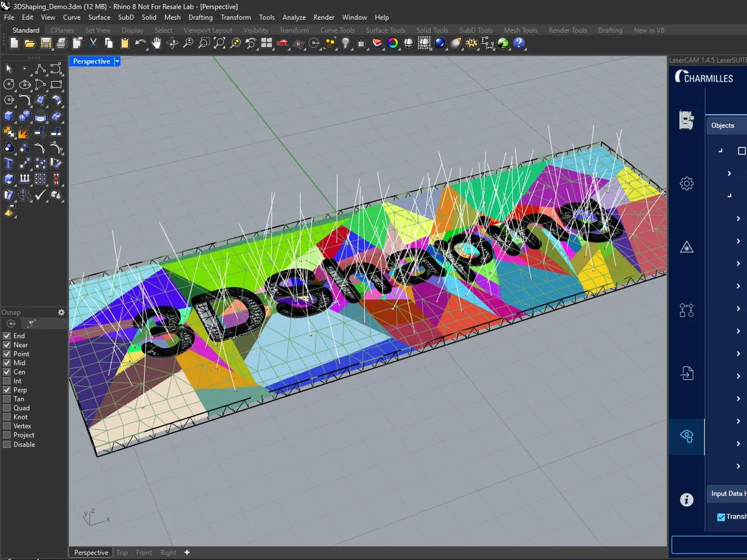Image resolution: width=747 pixels, height=560 pixels.
Task: Enable the Vertex osnap checkbox
Action: click(7, 426)
